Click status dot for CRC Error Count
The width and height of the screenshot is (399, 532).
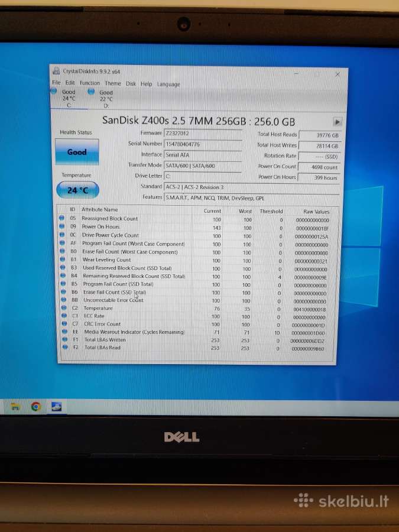[65, 323]
